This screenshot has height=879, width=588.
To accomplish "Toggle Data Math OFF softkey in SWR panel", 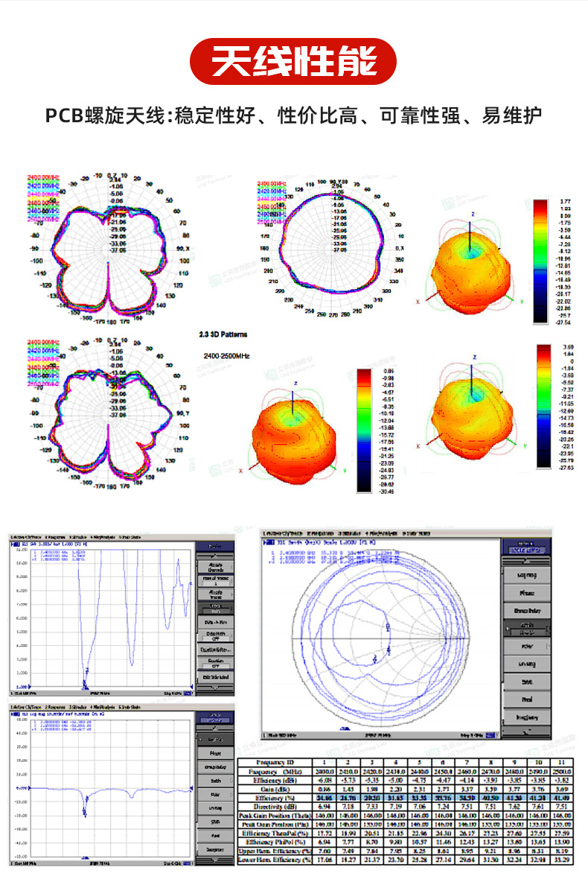I will click(216, 635).
